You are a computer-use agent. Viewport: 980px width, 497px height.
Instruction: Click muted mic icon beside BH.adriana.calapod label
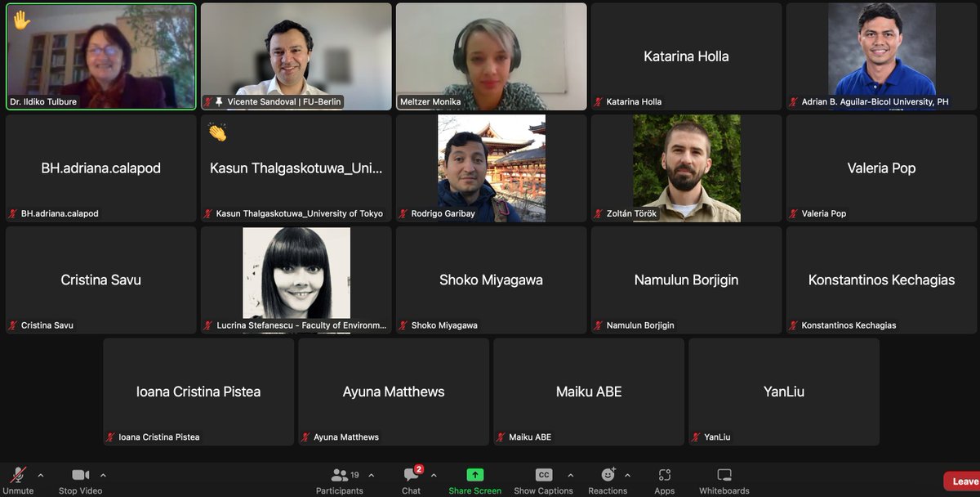click(x=13, y=214)
